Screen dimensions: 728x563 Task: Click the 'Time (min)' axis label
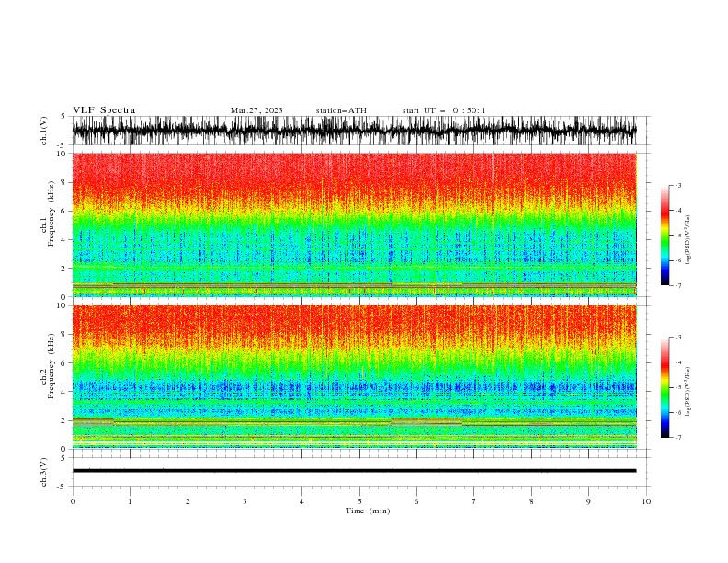[368, 511]
